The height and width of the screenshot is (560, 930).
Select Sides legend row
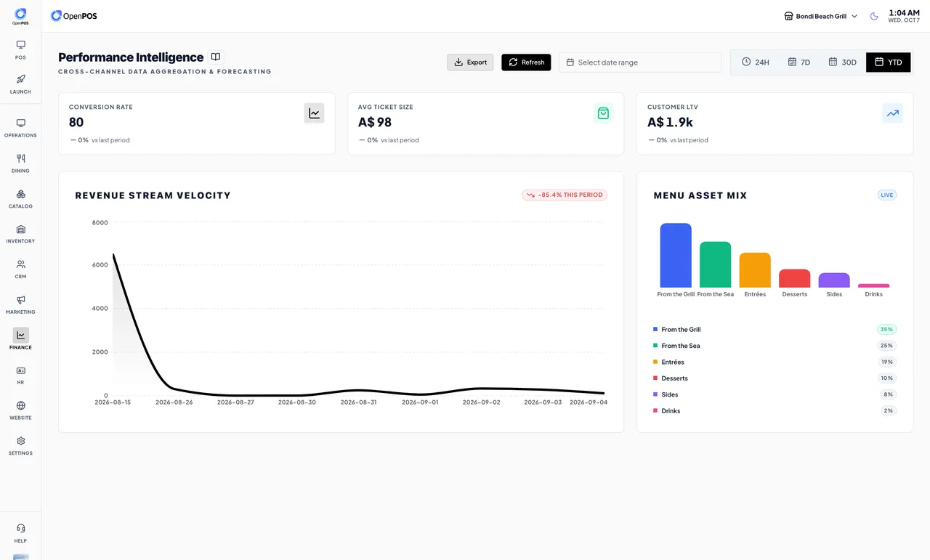click(x=775, y=394)
